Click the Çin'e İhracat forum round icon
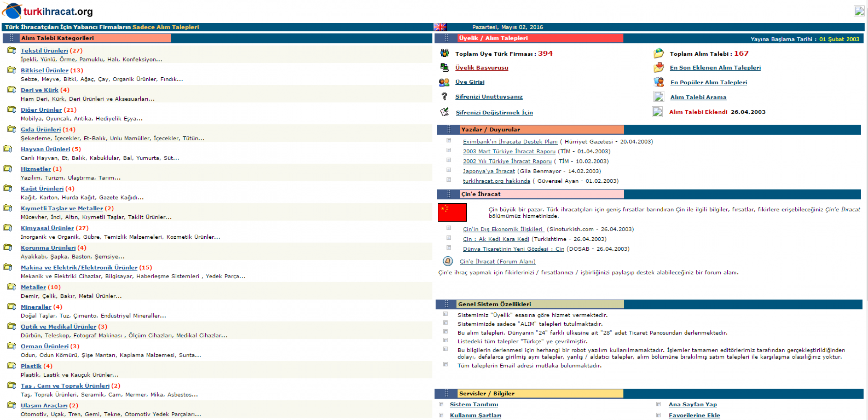Screen dimensions: 868x420 [x=447, y=261]
